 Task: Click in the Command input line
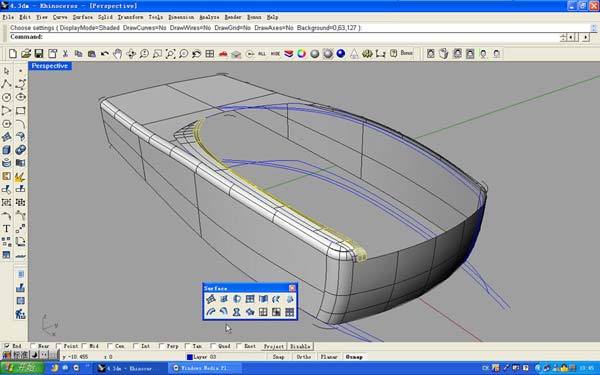tap(298, 37)
